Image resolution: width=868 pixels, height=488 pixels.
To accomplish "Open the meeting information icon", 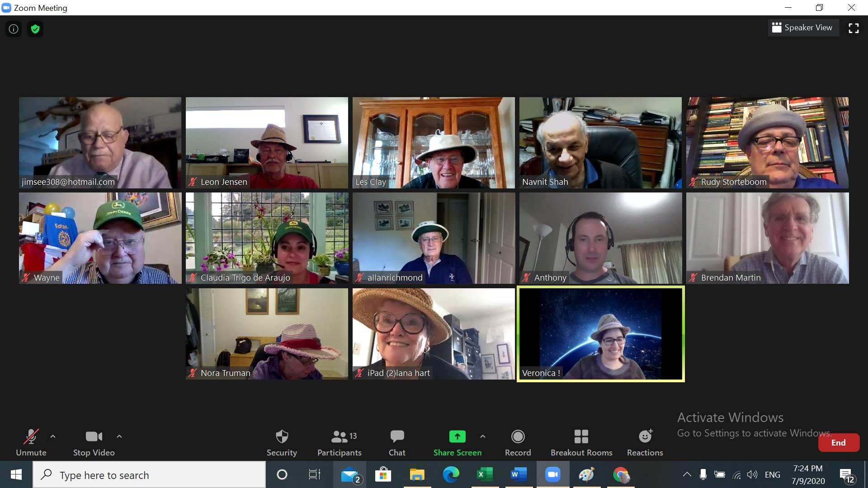I will (14, 29).
